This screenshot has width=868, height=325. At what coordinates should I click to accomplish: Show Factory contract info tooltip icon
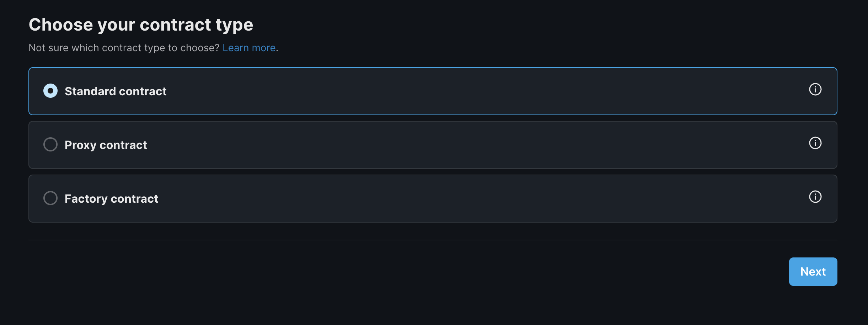815,197
